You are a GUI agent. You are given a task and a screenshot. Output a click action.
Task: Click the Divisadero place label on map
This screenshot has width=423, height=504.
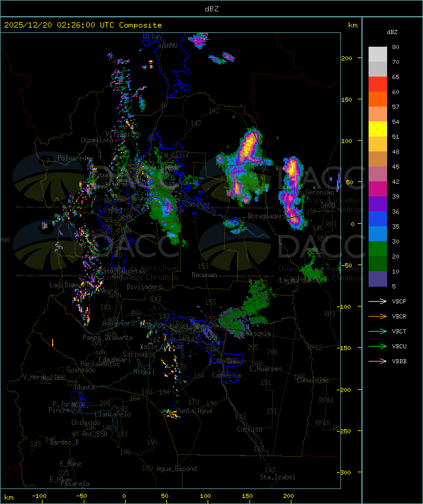(145, 286)
